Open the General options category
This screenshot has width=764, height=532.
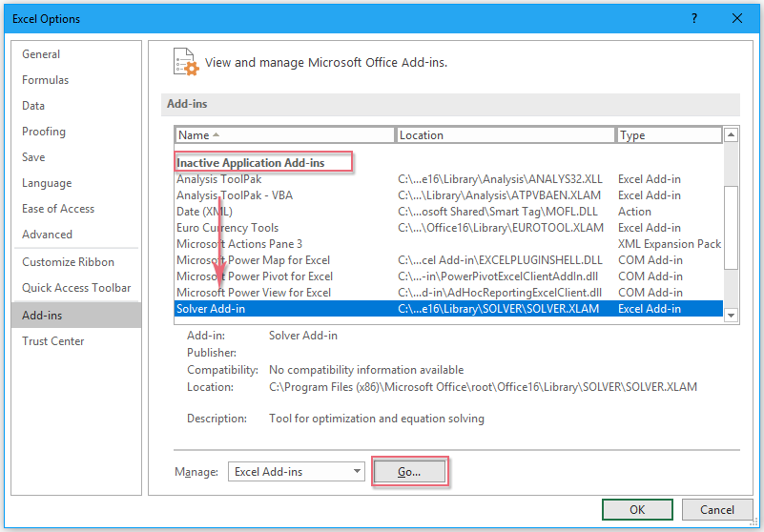41,54
